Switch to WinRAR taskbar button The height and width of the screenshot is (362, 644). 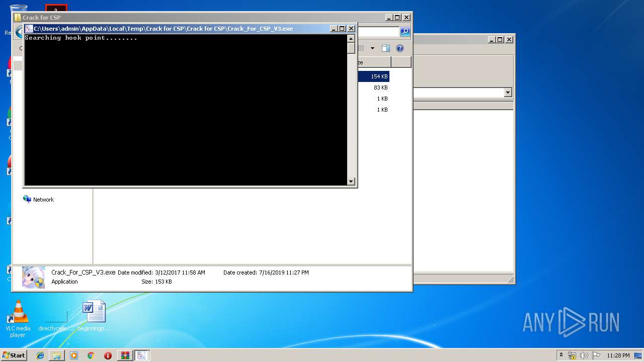pyautogui.click(x=125, y=355)
